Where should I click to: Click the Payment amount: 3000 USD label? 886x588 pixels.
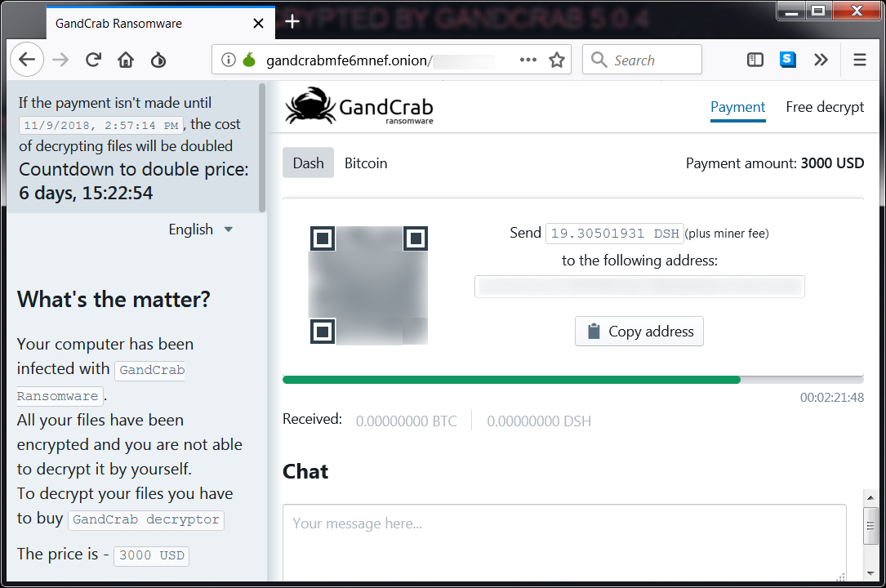tap(775, 163)
